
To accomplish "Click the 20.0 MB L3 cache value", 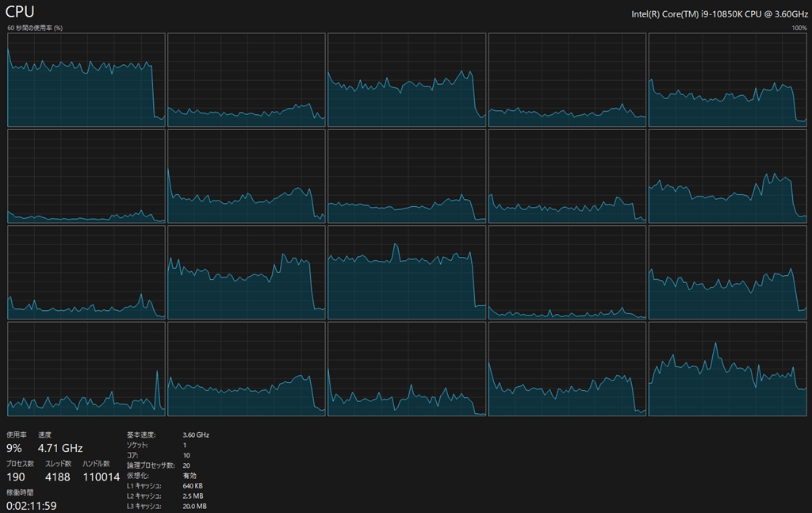I will (x=194, y=506).
